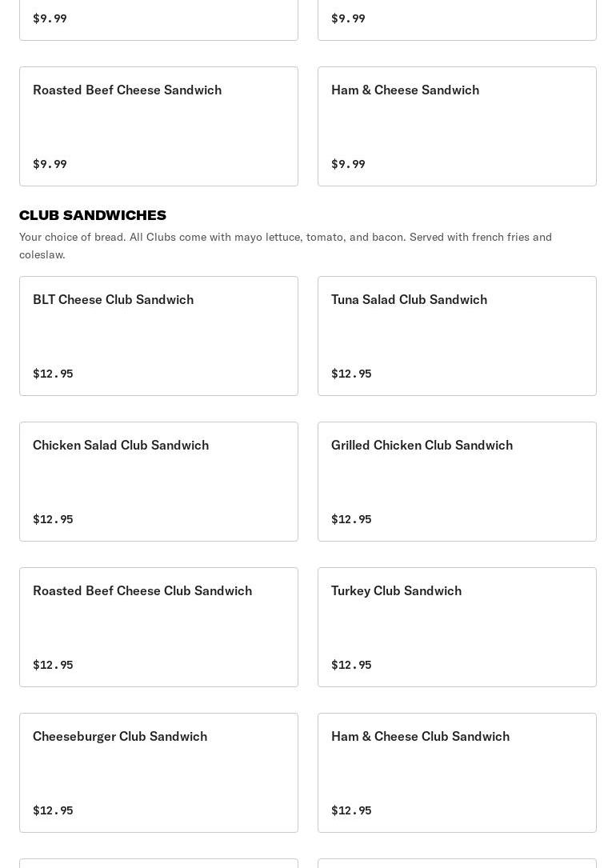This screenshot has height=868, width=616.
Task: Open the BLT Cheese Club Sandwich item
Action: click(x=113, y=300)
